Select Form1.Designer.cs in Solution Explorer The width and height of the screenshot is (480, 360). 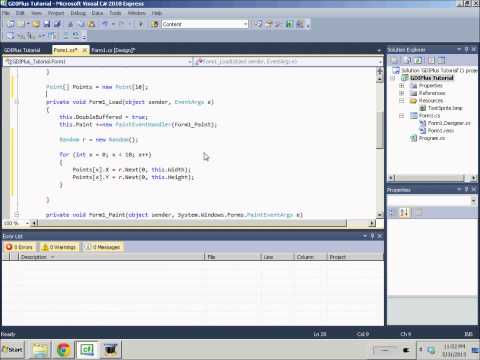click(449, 123)
